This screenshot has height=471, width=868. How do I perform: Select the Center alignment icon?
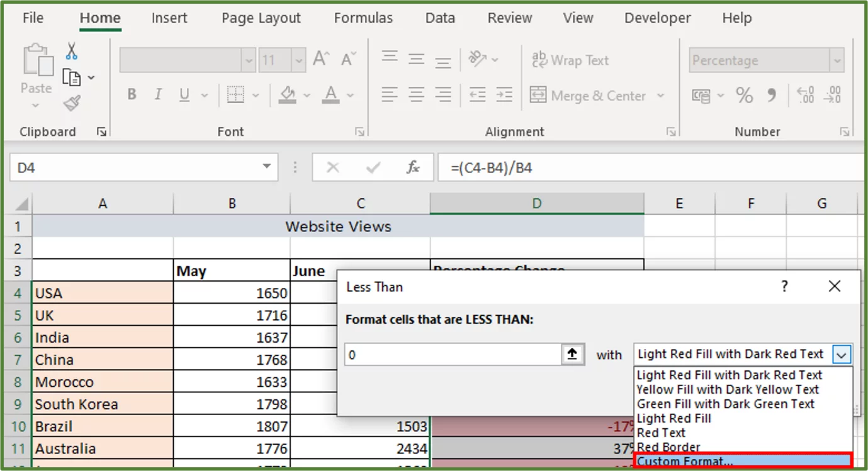pos(416,96)
